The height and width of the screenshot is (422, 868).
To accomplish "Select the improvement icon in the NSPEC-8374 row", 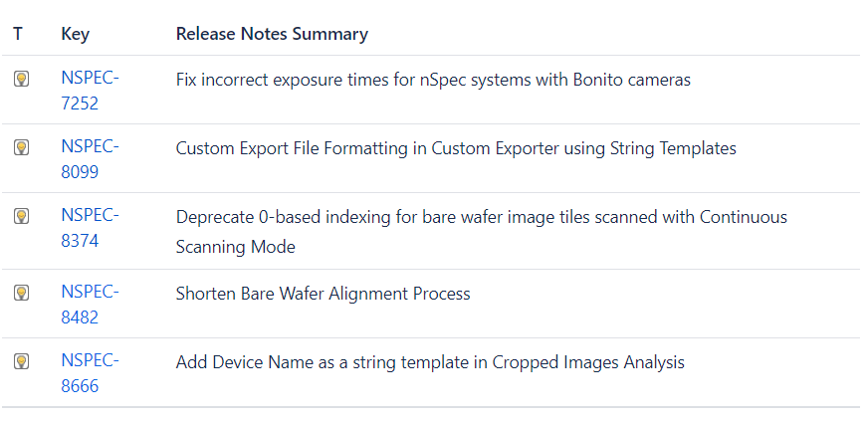I will point(21,216).
